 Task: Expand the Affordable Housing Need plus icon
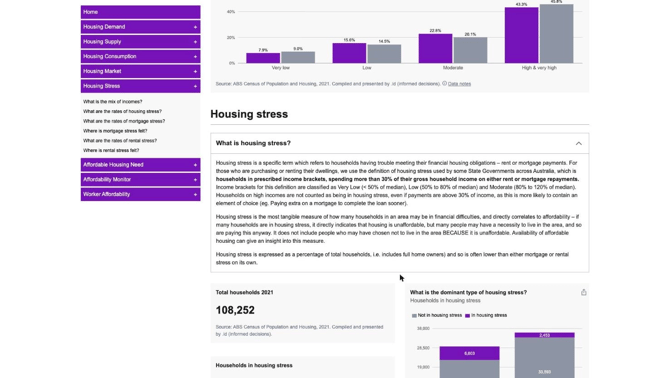[x=195, y=165]
